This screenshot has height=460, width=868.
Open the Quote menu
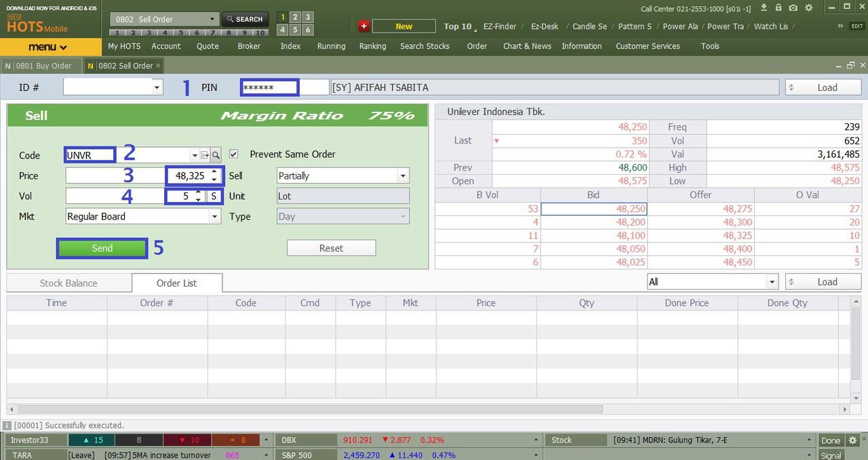pyautogui.click(x=208, y=46)
